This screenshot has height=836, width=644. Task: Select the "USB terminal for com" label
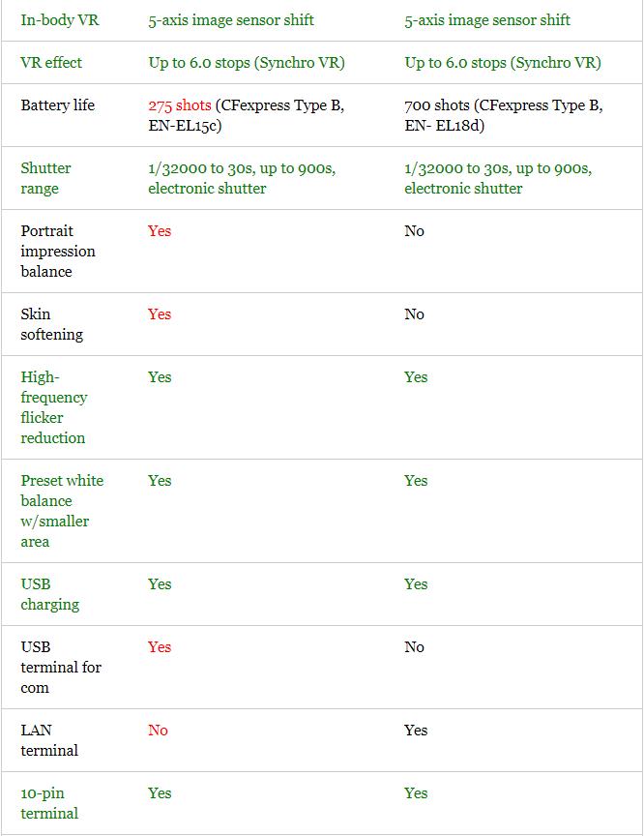coord(61,668)
